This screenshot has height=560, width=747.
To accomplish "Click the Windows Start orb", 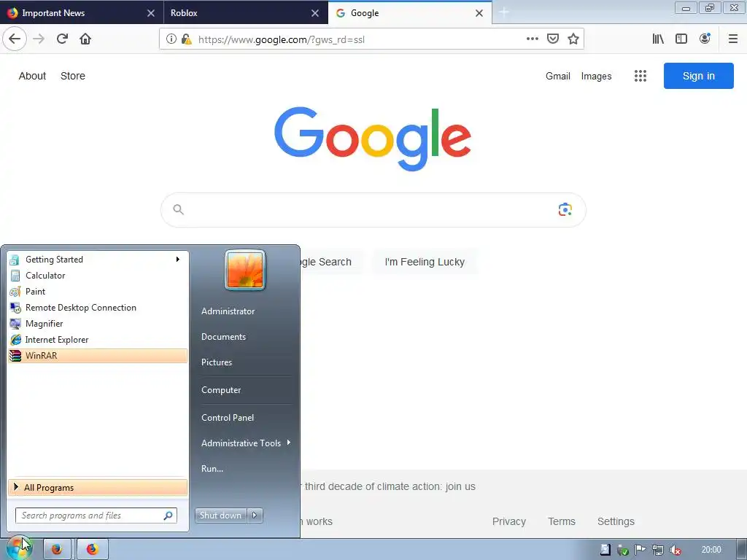I will pos(19,549).
